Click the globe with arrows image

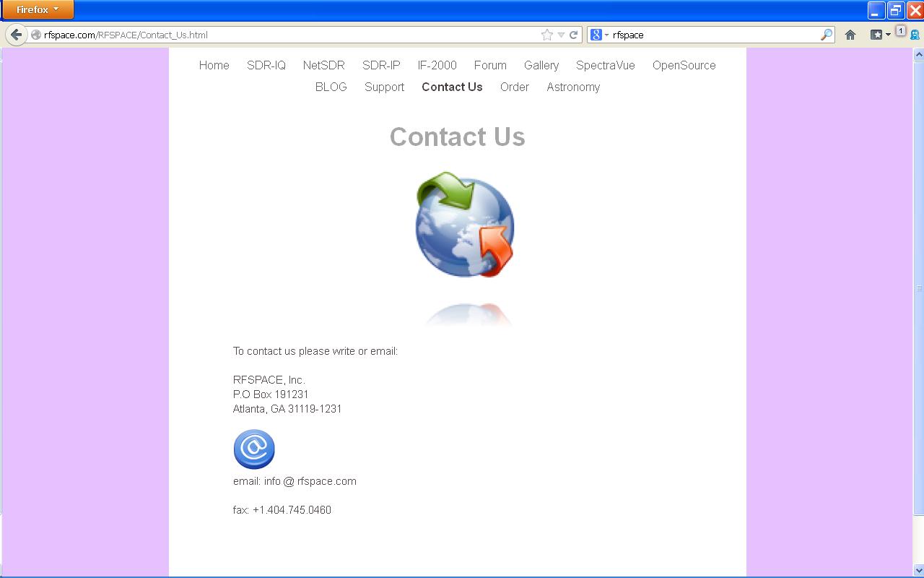465,225
